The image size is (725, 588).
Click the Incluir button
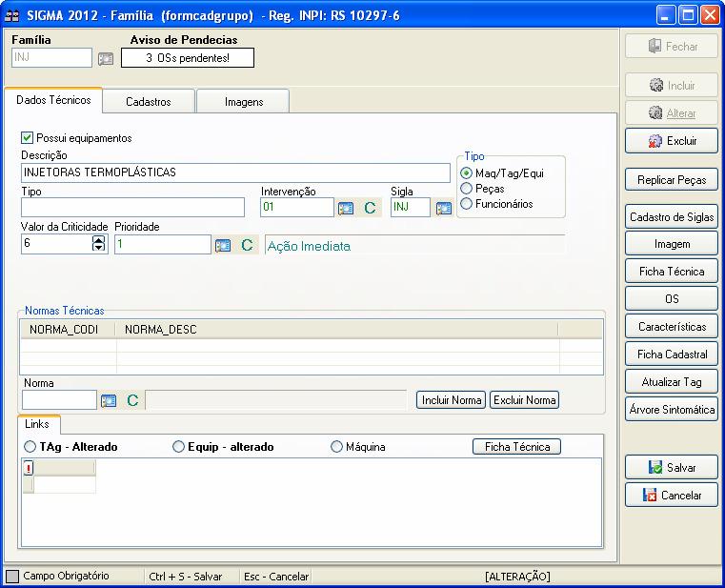pos(672,85)
